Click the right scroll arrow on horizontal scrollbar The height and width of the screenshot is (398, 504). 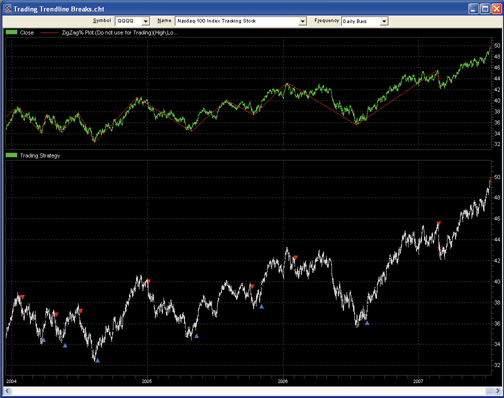[x=497, y=391]
